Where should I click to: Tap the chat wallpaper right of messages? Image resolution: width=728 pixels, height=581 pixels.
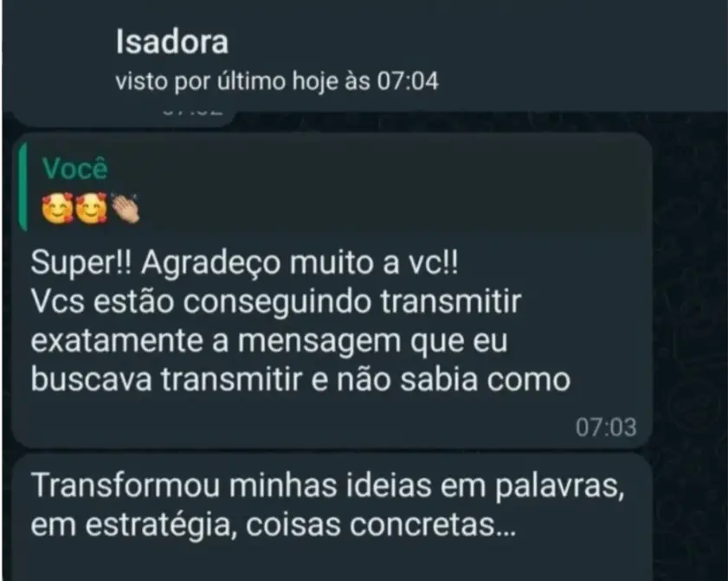pos(689,325)
